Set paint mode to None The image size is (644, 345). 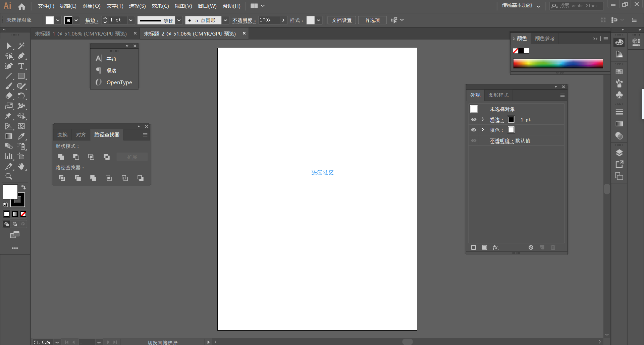click(x=23, y=214)
